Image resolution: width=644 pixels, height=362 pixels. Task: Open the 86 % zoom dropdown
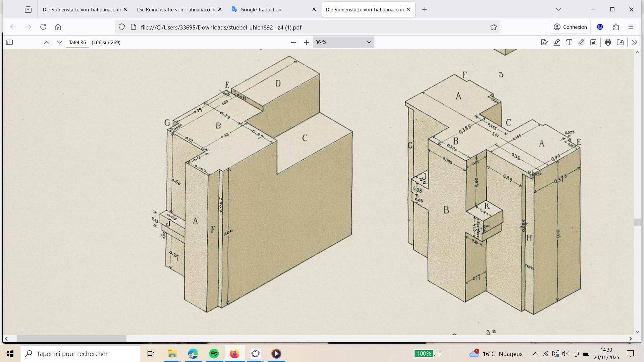(343, 42)
